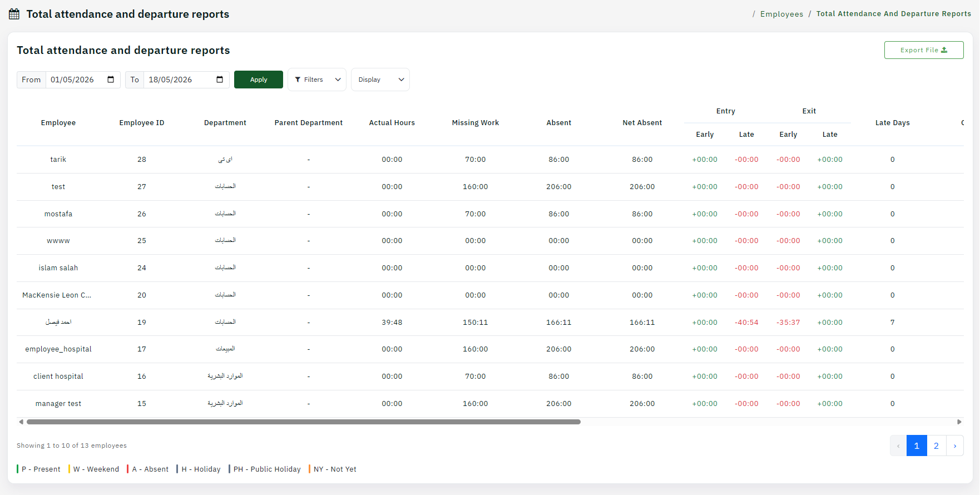Click the funnel icon in Filters
The height and width of the screenshot is (495, 980).
coord(298,80)
